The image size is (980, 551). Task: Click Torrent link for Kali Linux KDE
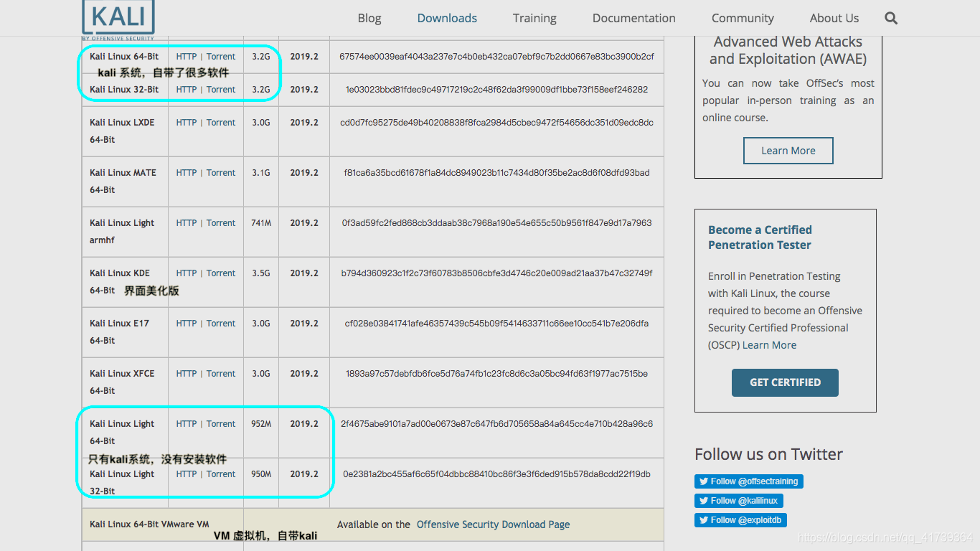221,273
